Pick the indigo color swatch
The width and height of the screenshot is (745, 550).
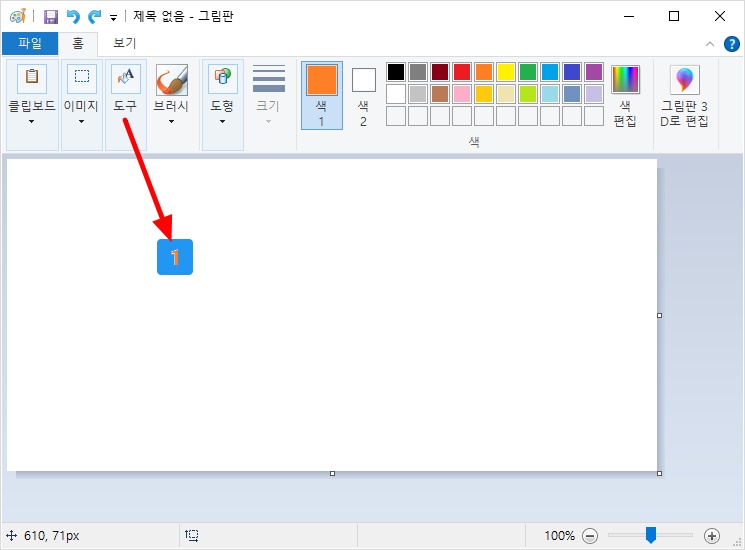click(x=572, y=72)
